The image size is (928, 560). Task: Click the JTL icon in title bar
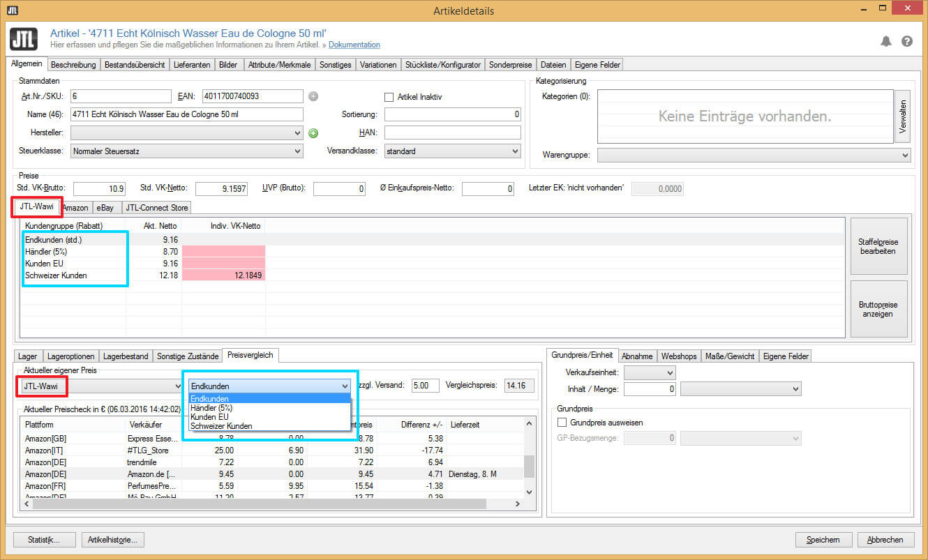point(12,10)
